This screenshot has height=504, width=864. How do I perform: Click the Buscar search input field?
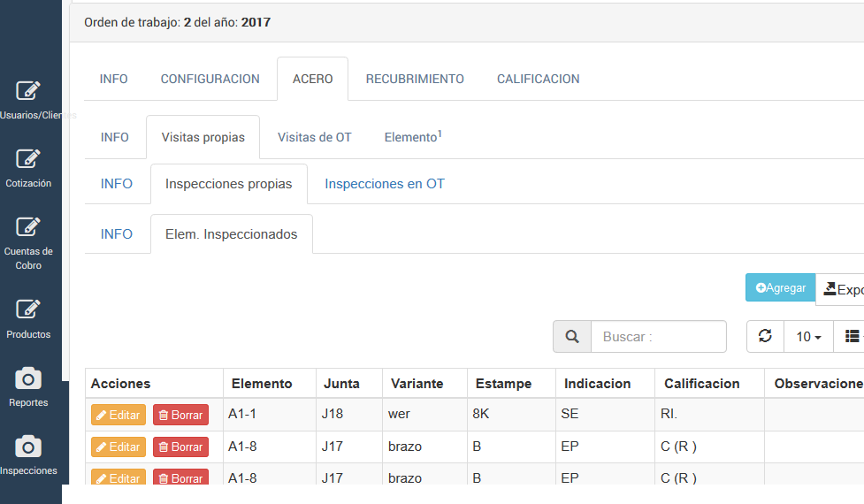(x=658, y=337)
